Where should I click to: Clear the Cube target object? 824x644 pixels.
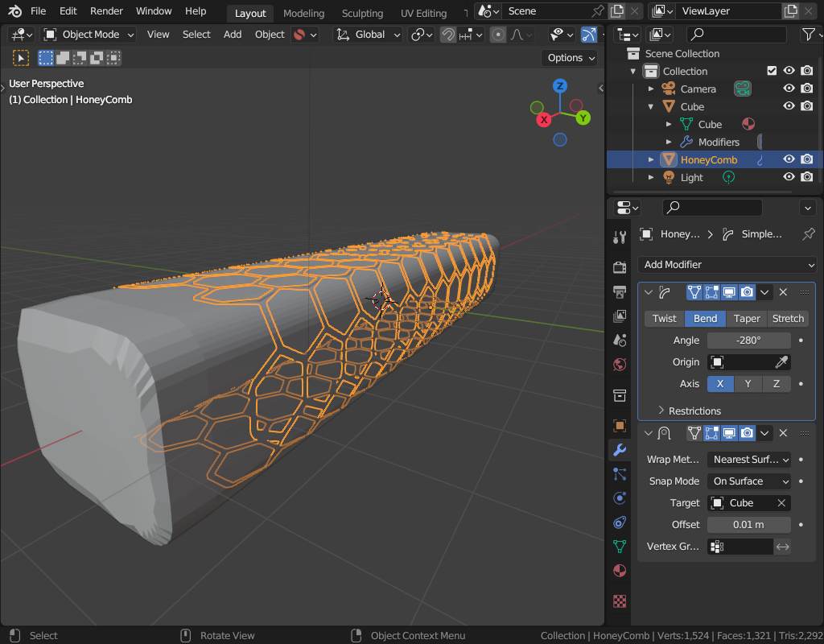pos(781,503)
